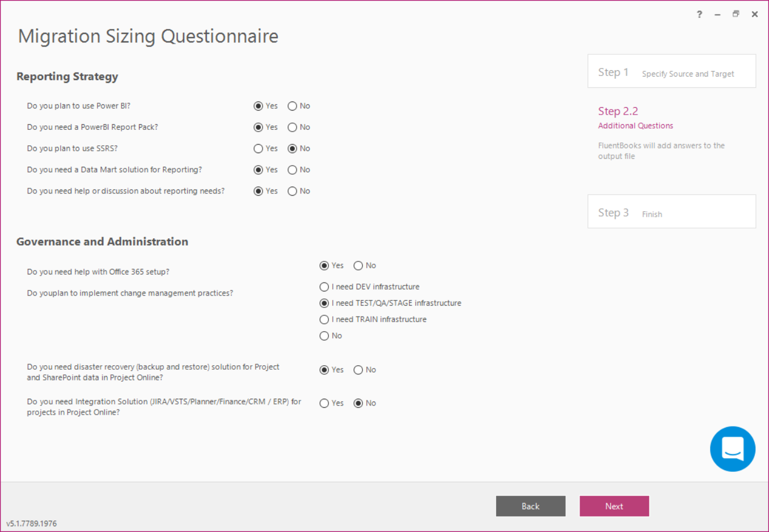Click the version number v5.1.7789.1976
Screen dimensions: 769x532
33,523
